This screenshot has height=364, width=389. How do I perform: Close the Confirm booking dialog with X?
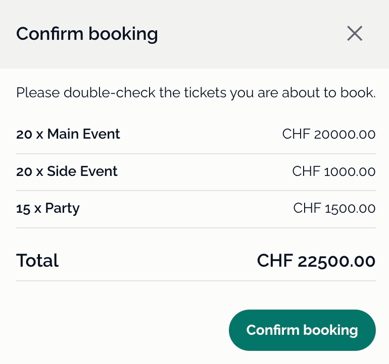click(355, 33)
